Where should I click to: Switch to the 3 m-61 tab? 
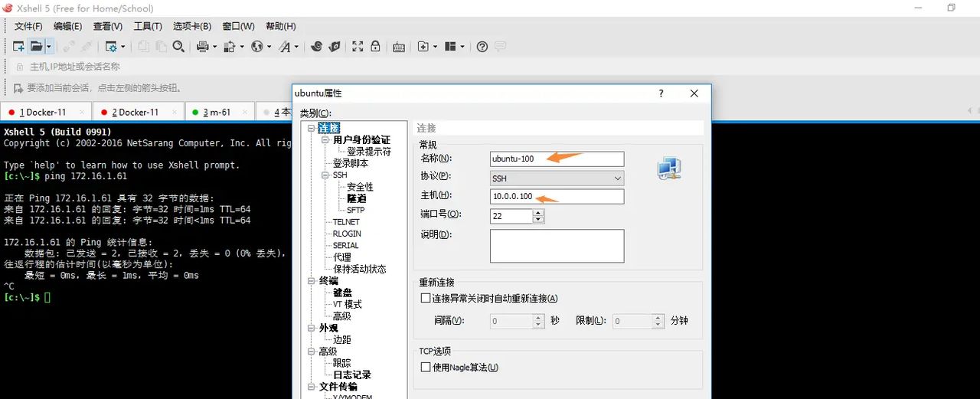coord(220,112)
